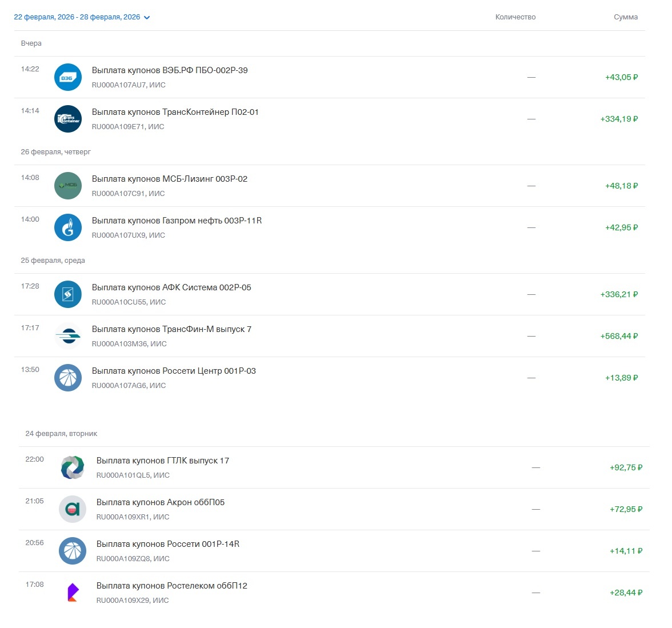Click the 25 февраля, среда header

pyautogui.click(x=53, y=260)
